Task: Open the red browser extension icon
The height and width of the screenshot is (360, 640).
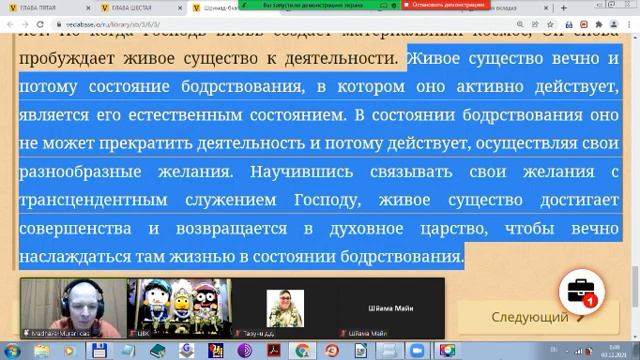Action: (x=584, y=24)
